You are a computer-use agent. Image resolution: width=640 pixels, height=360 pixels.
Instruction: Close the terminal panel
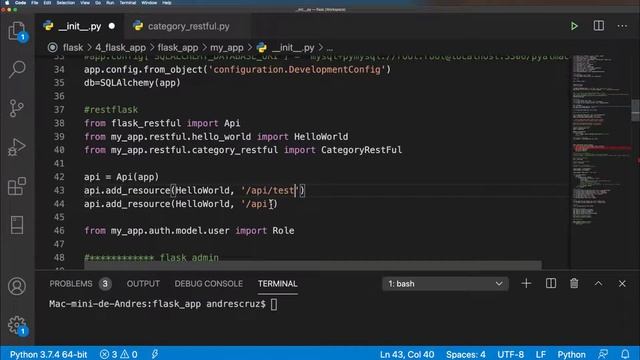tap(622, 283)
